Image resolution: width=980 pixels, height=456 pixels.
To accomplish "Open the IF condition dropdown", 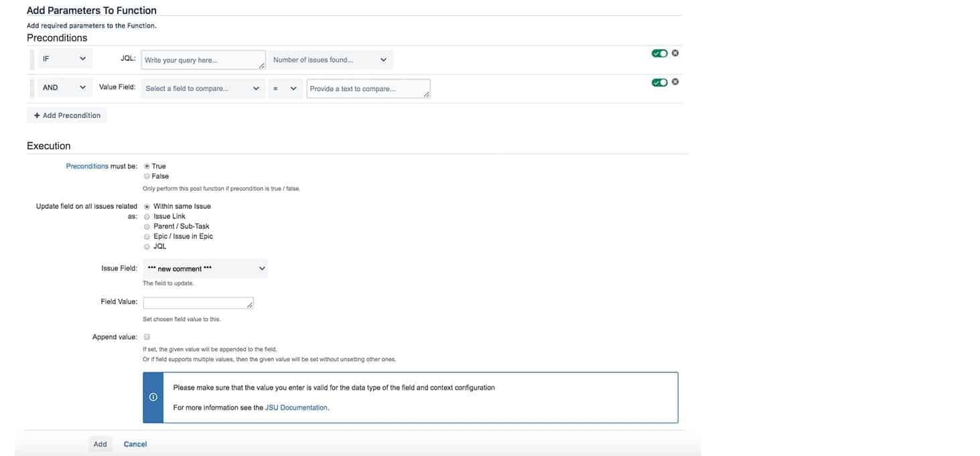I will tap(64, 58).
